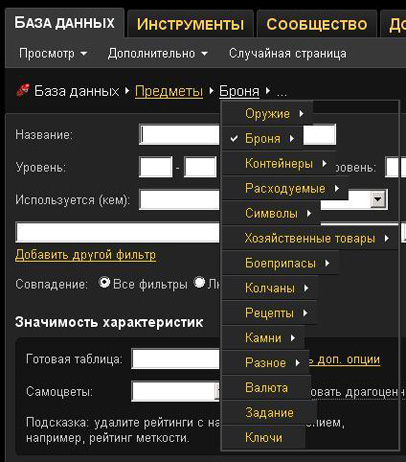Expand the Хозяйственные товары submenu
The image size is (406, 462).
click(x=310, y=238)
